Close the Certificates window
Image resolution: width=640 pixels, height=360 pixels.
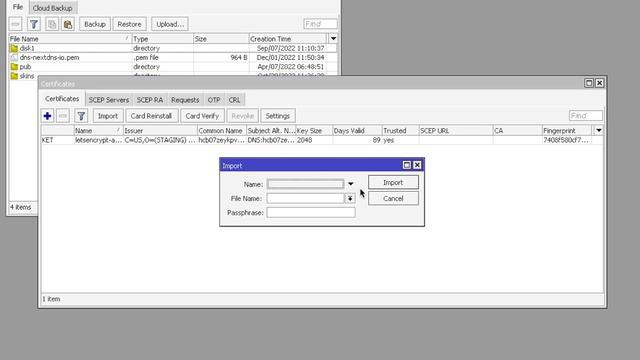click(x=600, y=83)
